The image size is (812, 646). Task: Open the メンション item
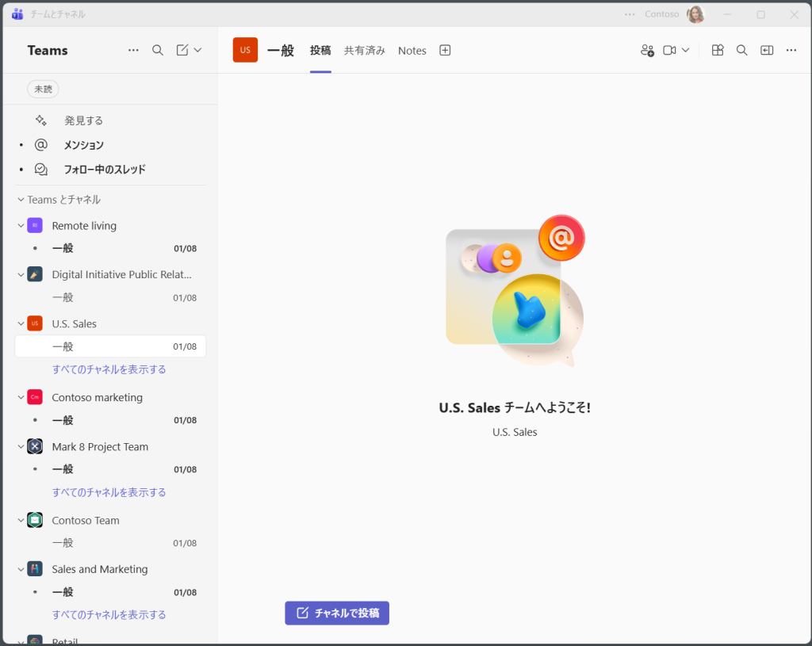84,145
